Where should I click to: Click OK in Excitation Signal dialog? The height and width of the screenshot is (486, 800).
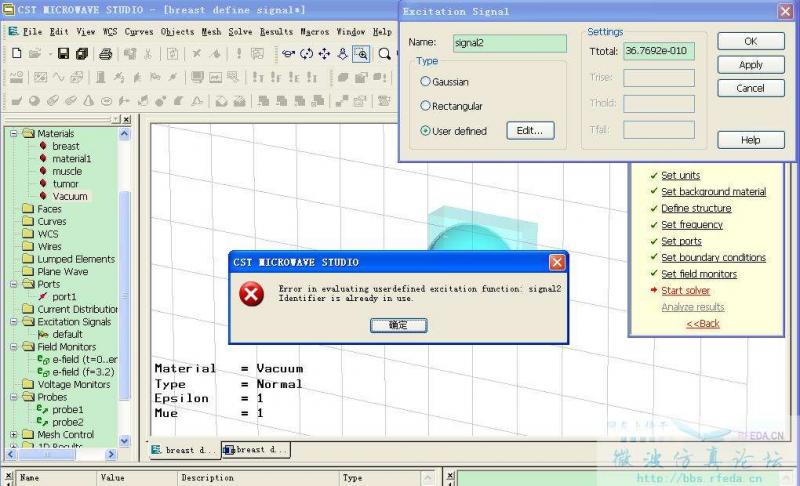tap(751, 41)
